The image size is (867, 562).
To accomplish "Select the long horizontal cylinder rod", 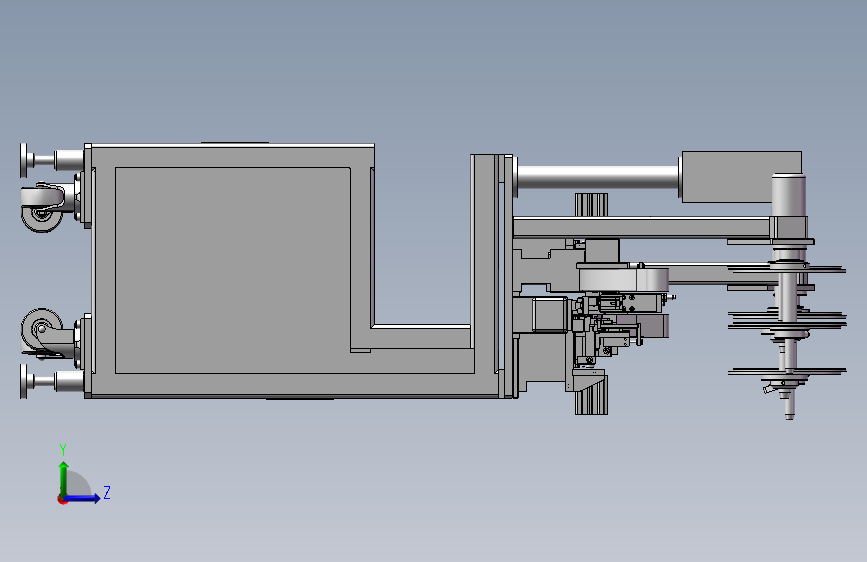I will (x=598, y=178).
